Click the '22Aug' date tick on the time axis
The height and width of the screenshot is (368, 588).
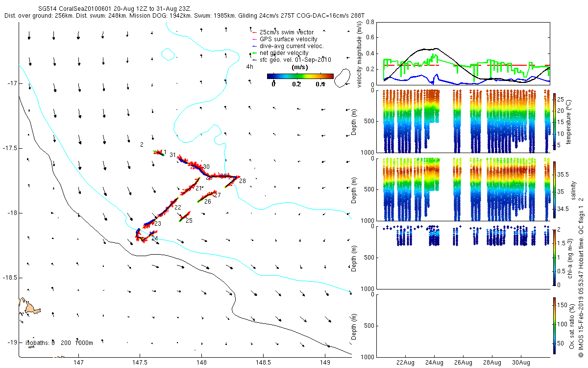tap(405, 363)
